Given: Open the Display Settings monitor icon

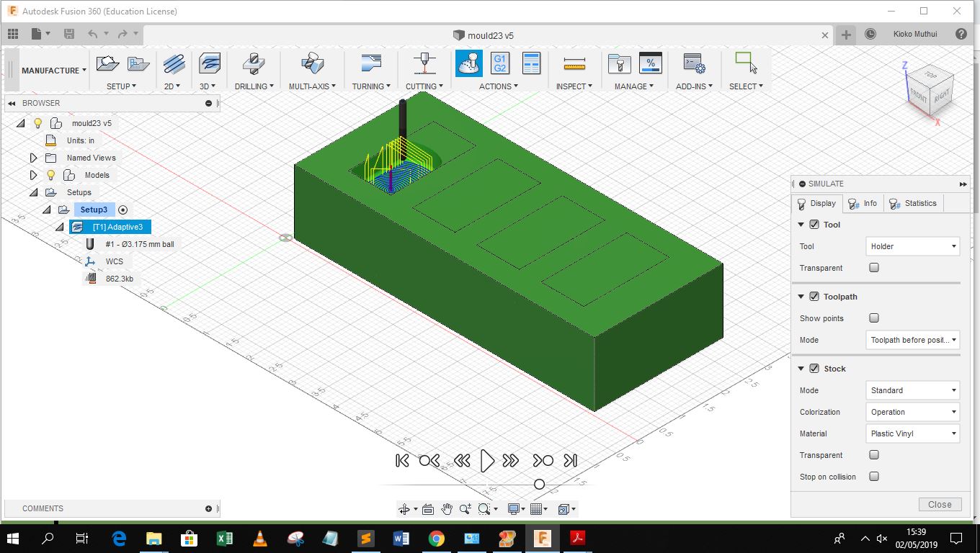Looking at the screenshot, I should click(x=514, y=509).
